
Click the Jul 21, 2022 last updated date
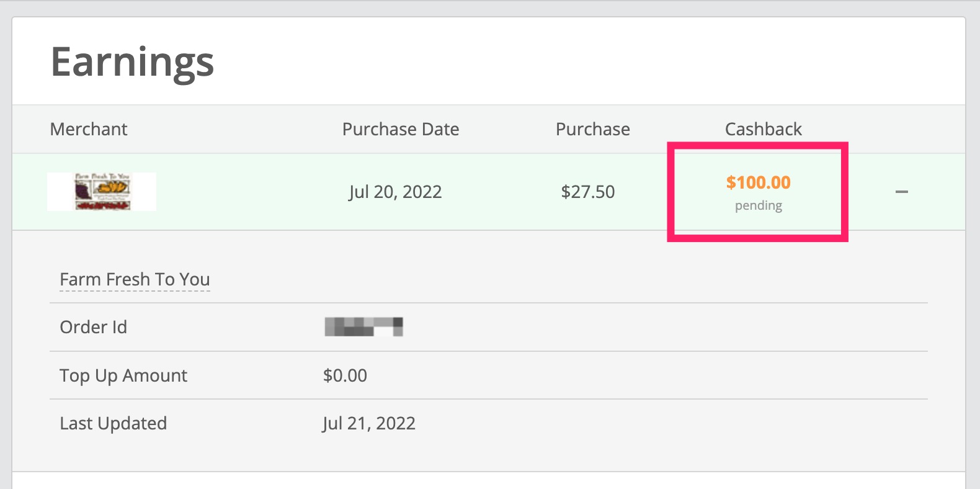pyautogui.click(x=368, y=423)
